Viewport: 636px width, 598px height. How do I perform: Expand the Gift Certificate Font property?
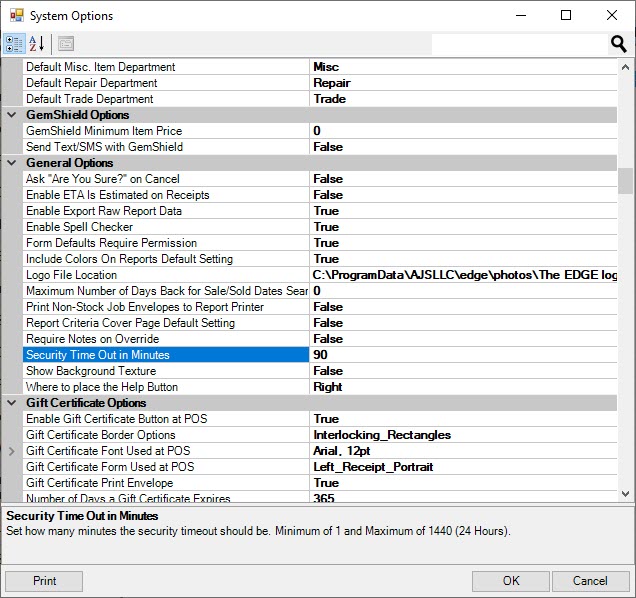(x=12, y=451)
